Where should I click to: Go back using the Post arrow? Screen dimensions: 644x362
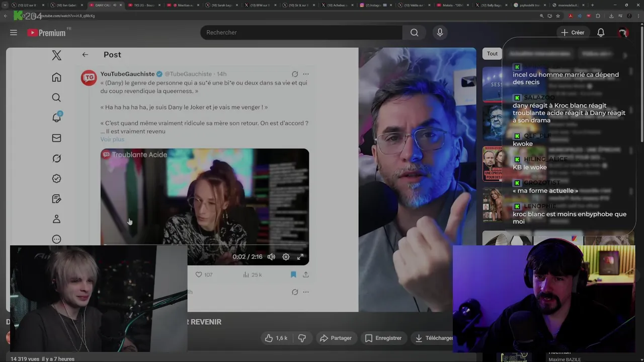point(85,55)
